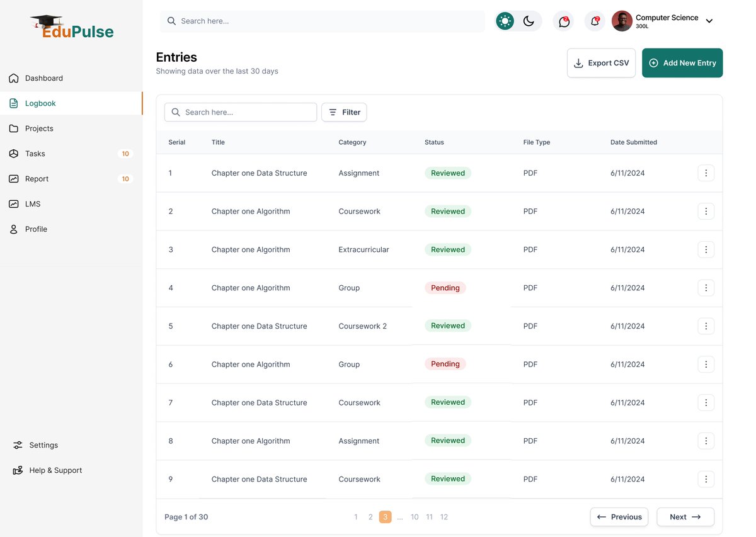Click the Status column header
The height and width of the screenshot is (537, 756).
[434, 142]
